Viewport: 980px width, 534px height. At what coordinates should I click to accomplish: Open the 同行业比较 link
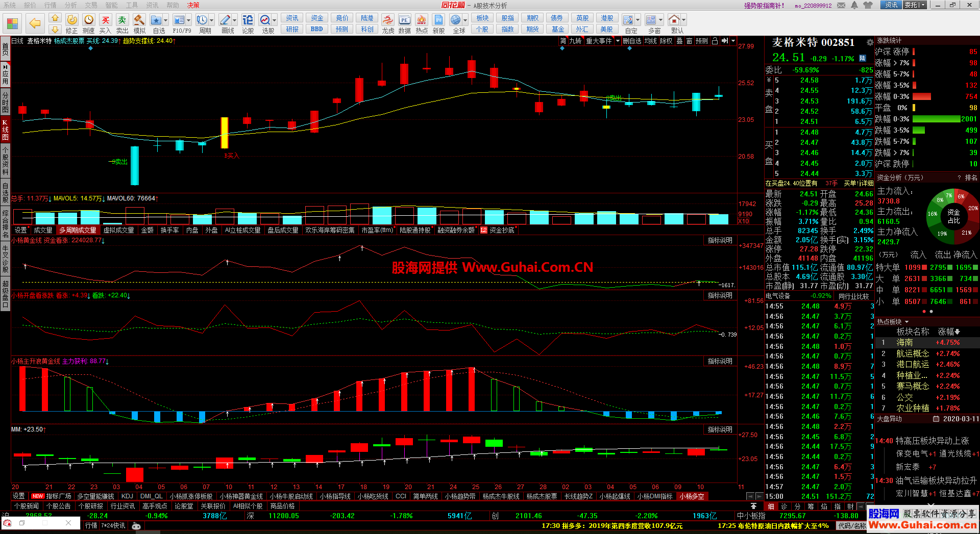point(853,296)
